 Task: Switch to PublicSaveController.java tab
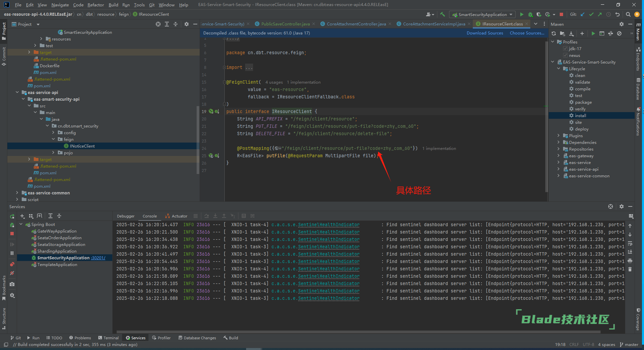click(x=285, y=24)
